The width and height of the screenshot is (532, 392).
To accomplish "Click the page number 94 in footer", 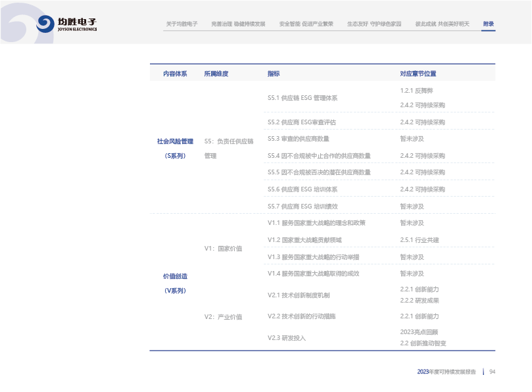I will pyautogui.click(x=492, y=372).
